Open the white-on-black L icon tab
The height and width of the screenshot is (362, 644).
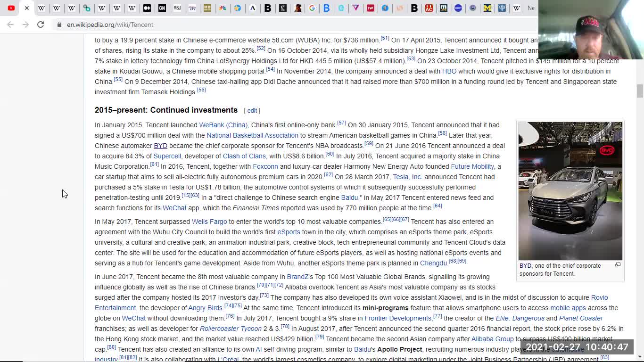tap(283, 8)
